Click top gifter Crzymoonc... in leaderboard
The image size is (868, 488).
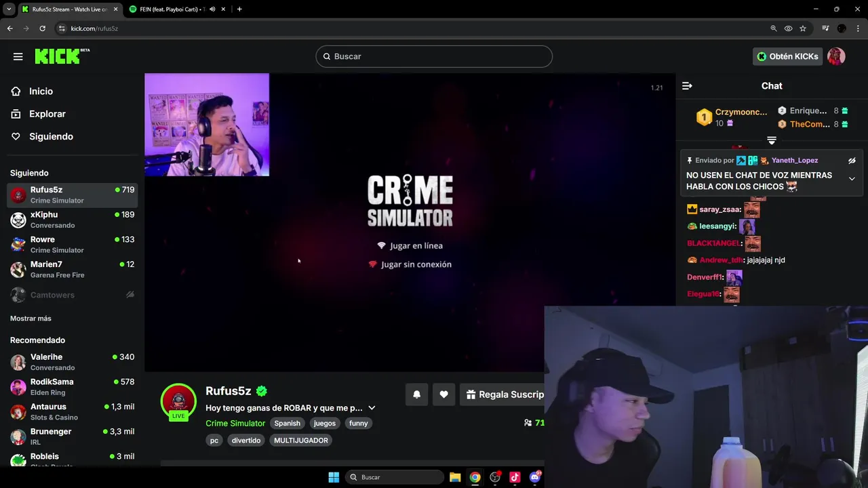(741, 112)
